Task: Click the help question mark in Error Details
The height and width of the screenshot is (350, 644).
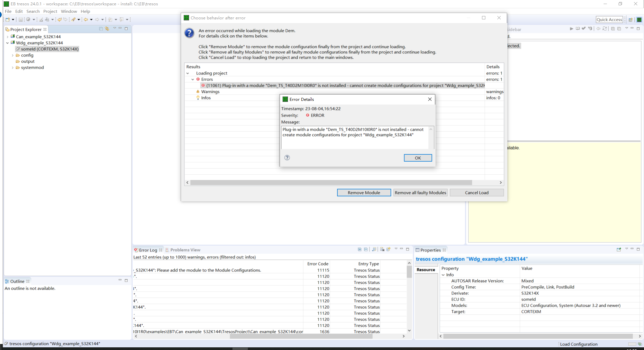Action: click(x=287, y=158)
